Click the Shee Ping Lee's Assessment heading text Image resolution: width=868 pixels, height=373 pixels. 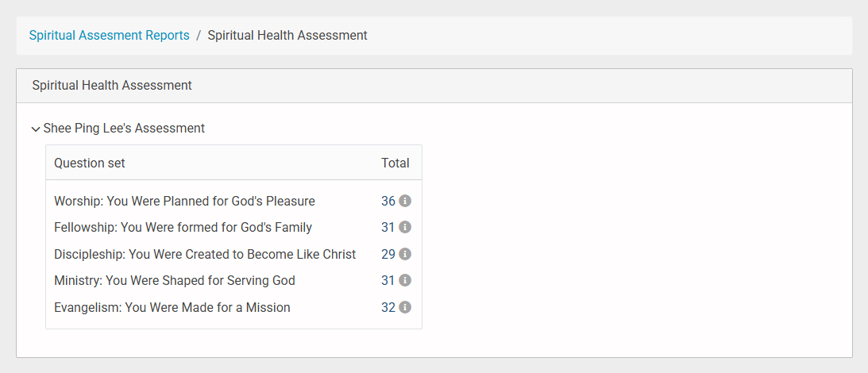click(x=124, y=128)
